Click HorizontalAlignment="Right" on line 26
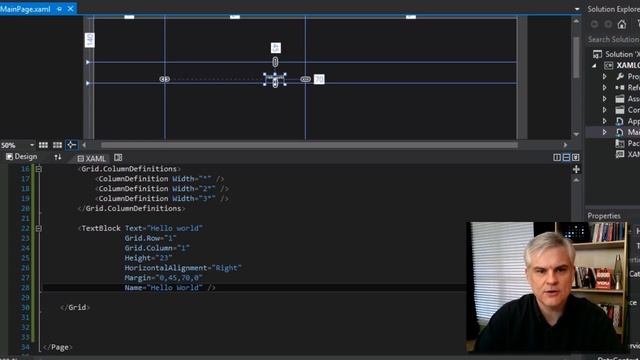The image size is (640, 360). point(183,268)
